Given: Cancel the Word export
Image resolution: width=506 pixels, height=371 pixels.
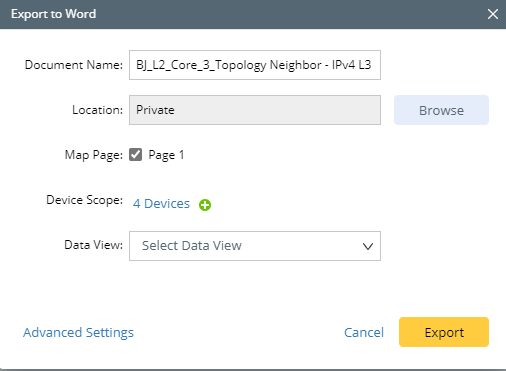Looking at the screenshot, I should [364, 332].
